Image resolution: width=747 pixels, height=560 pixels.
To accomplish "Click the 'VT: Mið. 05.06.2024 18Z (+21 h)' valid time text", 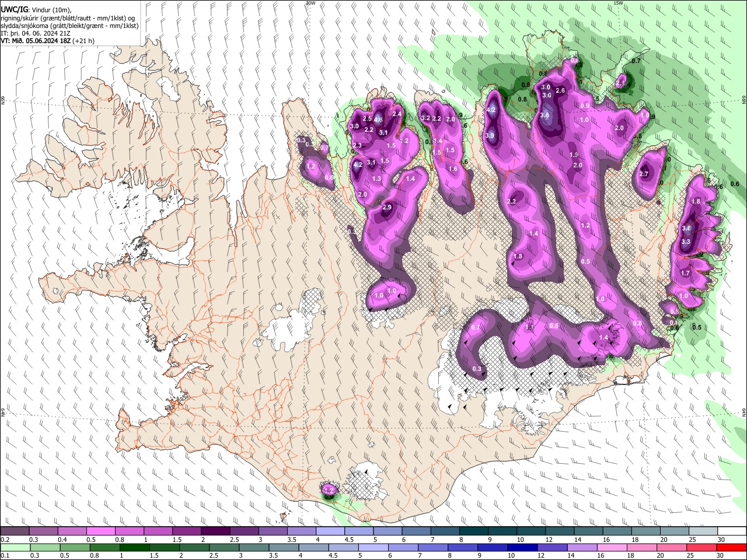I will (x=47, y=41).
